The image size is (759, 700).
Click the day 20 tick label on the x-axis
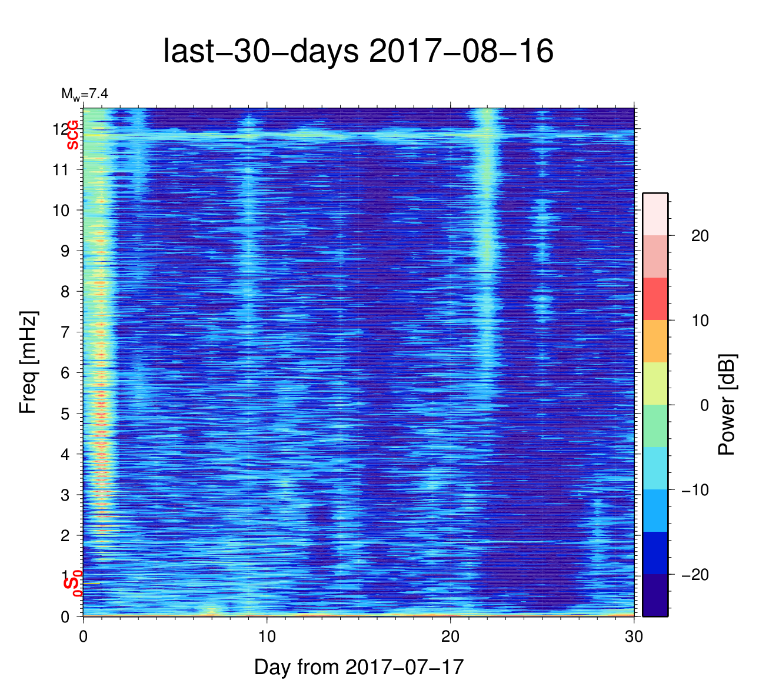point(451,638)
